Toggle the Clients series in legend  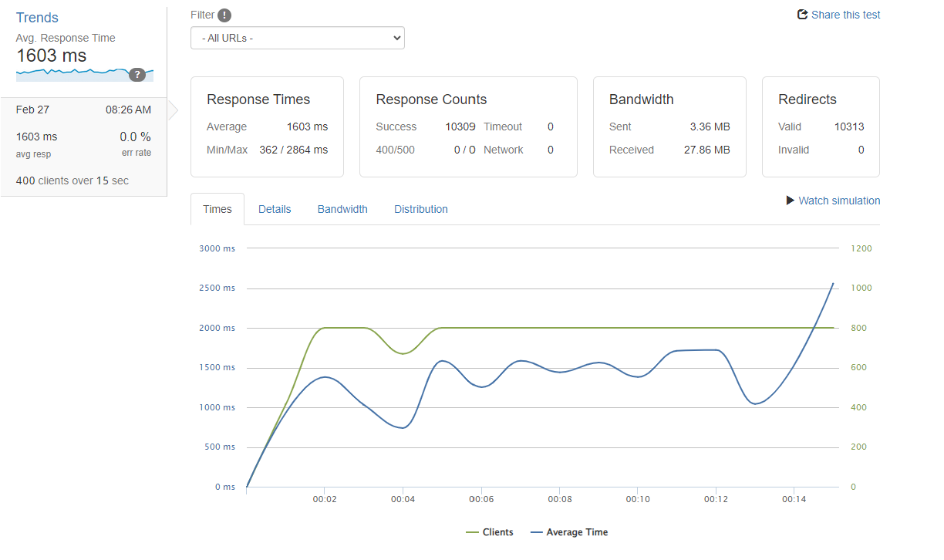point(497,532)
